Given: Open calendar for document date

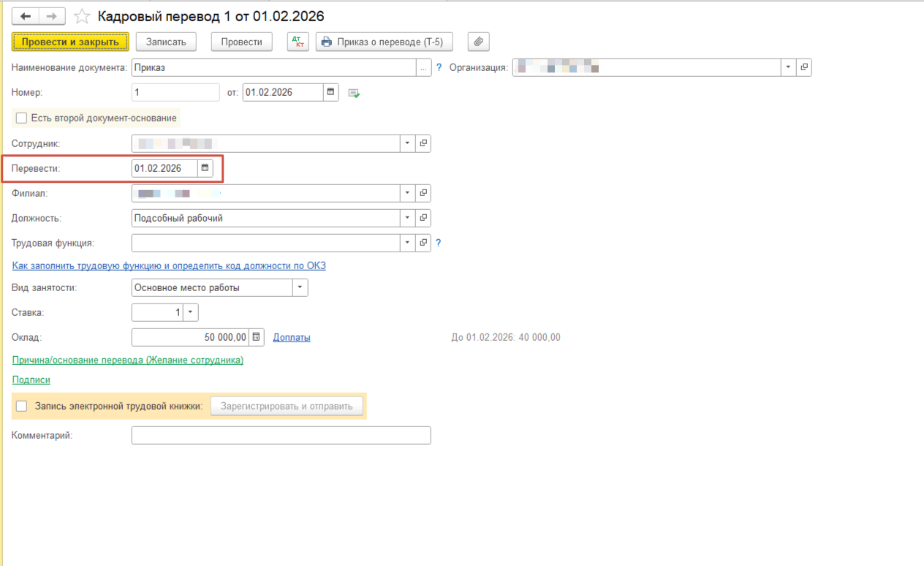Looking at the screenshot, I should point(331,92).
